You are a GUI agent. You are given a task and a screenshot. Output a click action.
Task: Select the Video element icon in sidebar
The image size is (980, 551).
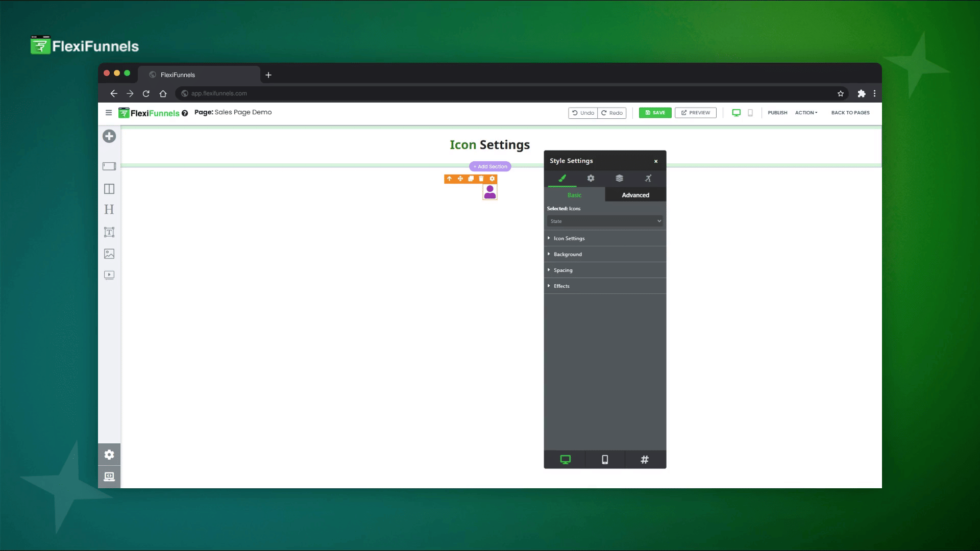coord(109,275)
